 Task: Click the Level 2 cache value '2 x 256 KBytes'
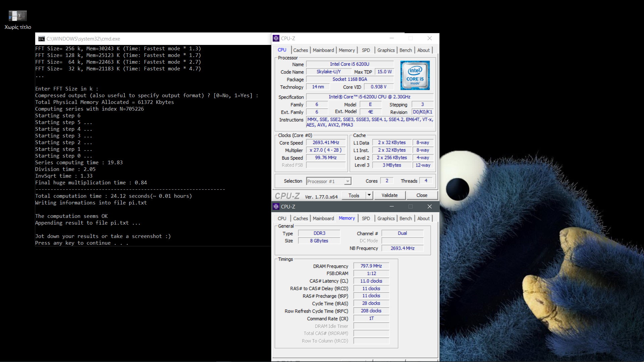[392, 158]
